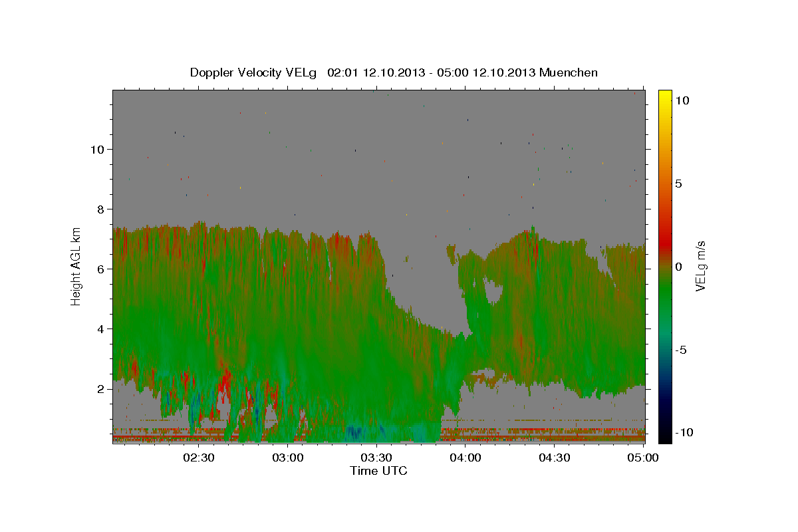Click the height axis label '8'
This screenshot has height=532, width=798.
point(99,209)
